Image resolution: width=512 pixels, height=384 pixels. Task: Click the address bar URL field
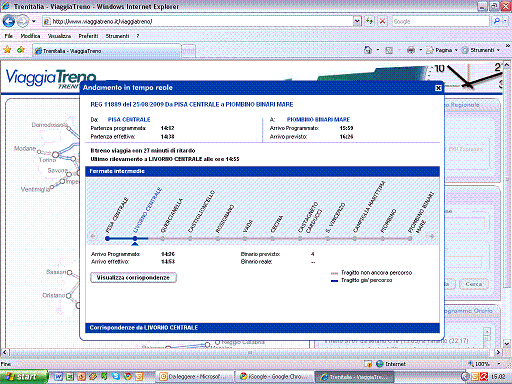click(198, 21)
